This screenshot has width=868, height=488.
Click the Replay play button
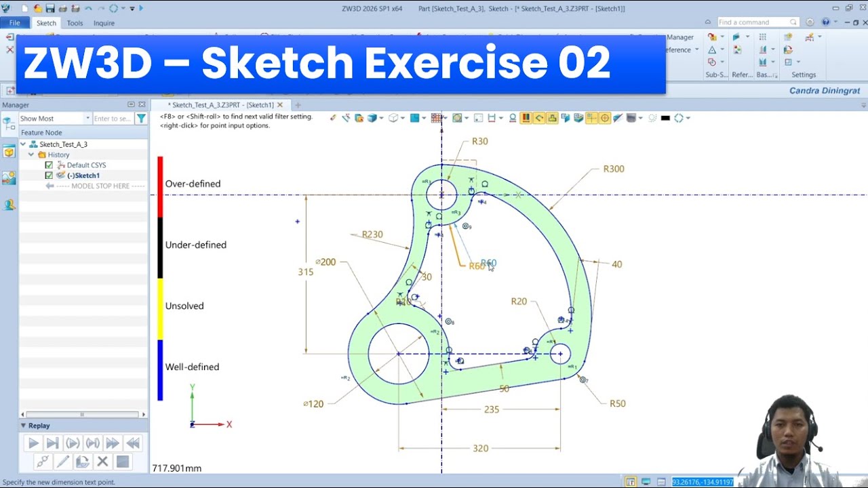(x=33, y=443)
